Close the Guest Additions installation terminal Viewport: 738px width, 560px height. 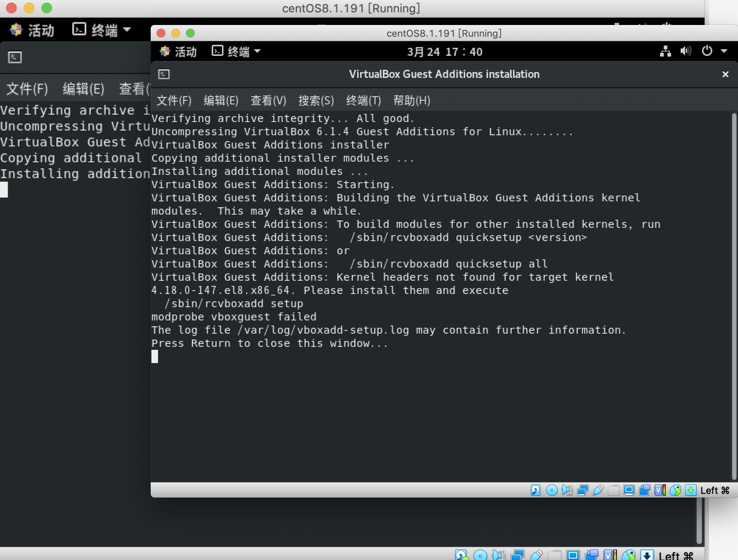(x=725, y=74)
